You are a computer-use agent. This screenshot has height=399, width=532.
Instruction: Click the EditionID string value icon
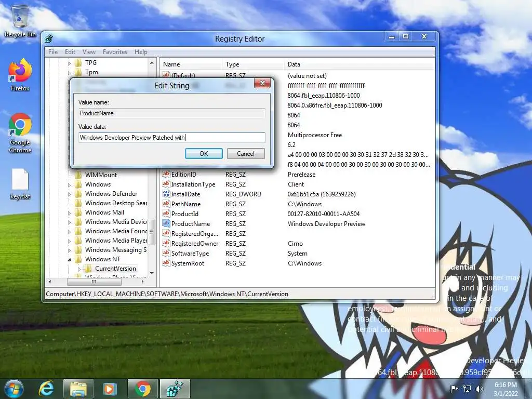[166, 174]
